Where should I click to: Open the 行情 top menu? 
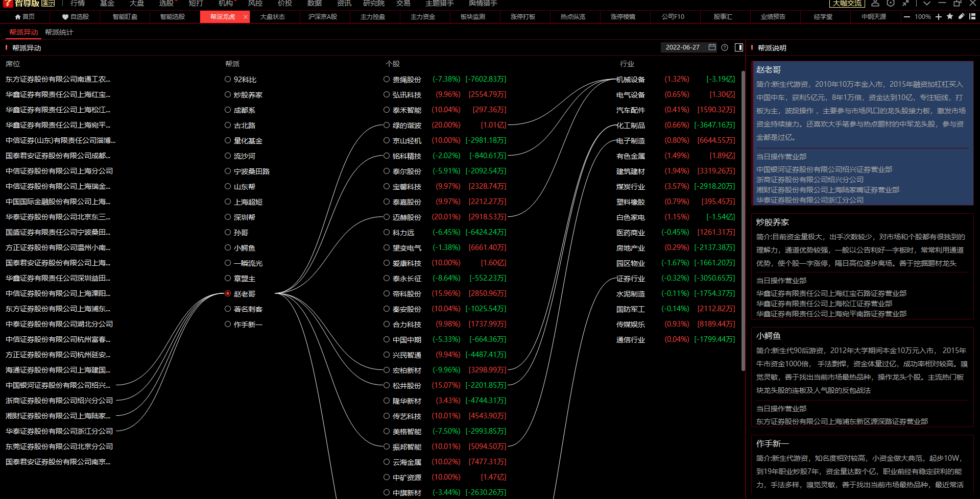(78, 3)
